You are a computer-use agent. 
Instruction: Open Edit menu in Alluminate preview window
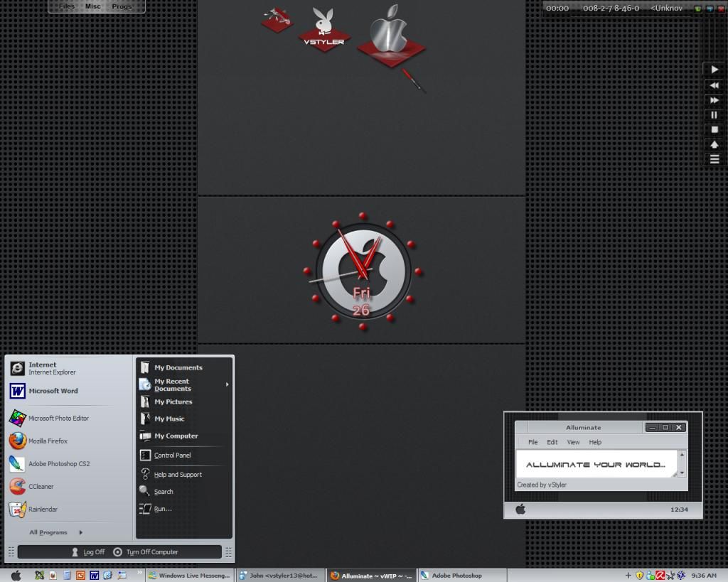click(552, 442)
